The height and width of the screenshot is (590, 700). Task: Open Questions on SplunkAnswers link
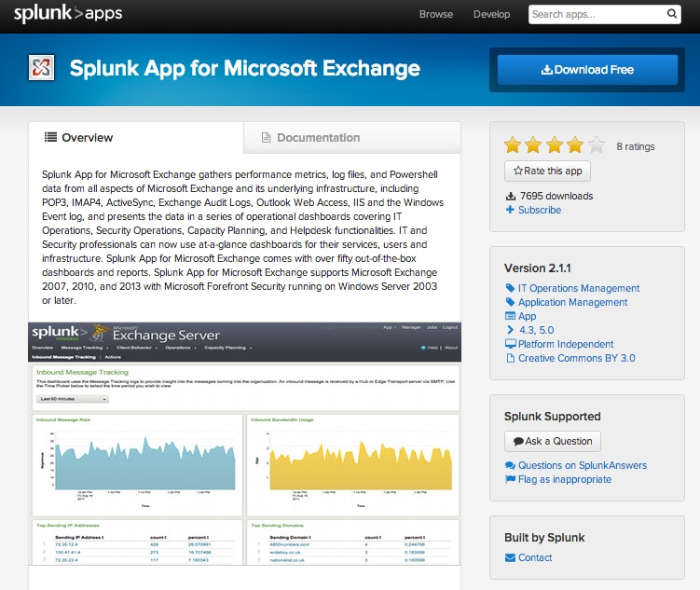pyautogui.click(x=583, y=465)
